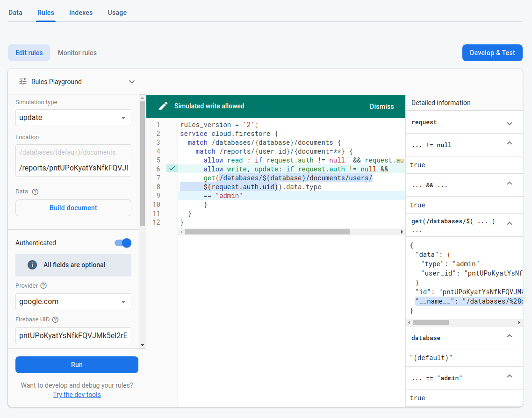This screenshot has height=418, width=532.
Task: Open the Try the dev tools link
Action: click(76, 395)
